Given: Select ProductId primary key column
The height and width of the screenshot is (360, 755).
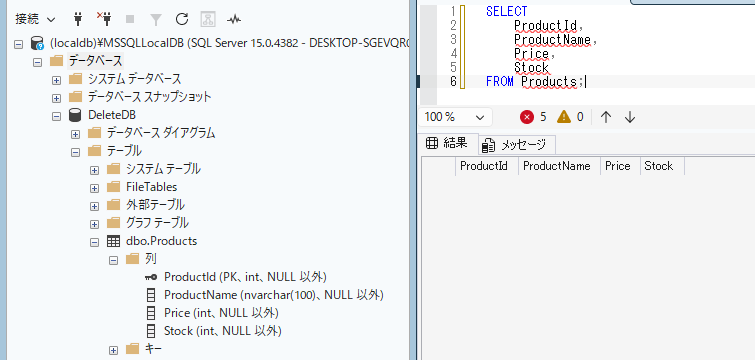Looking at the screenshot, I should pos(246,277).
